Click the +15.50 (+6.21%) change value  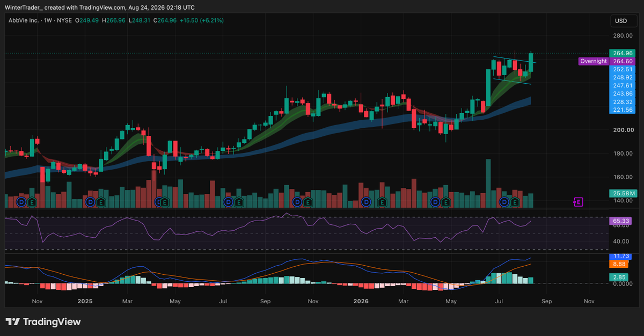pos(202,20)
